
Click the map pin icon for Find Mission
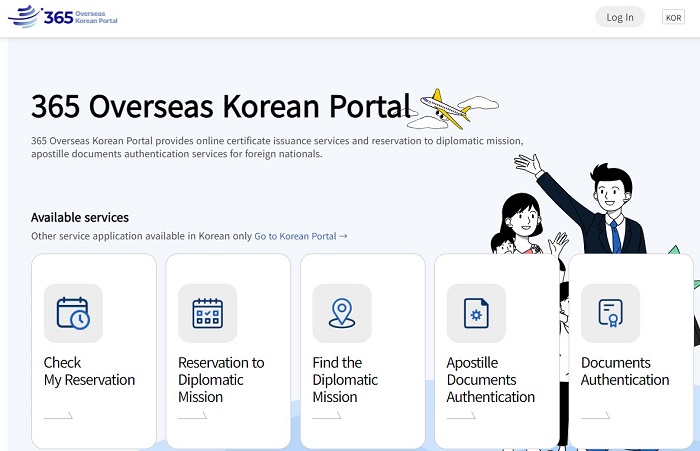pyautogui.click(x=341, y=313)
